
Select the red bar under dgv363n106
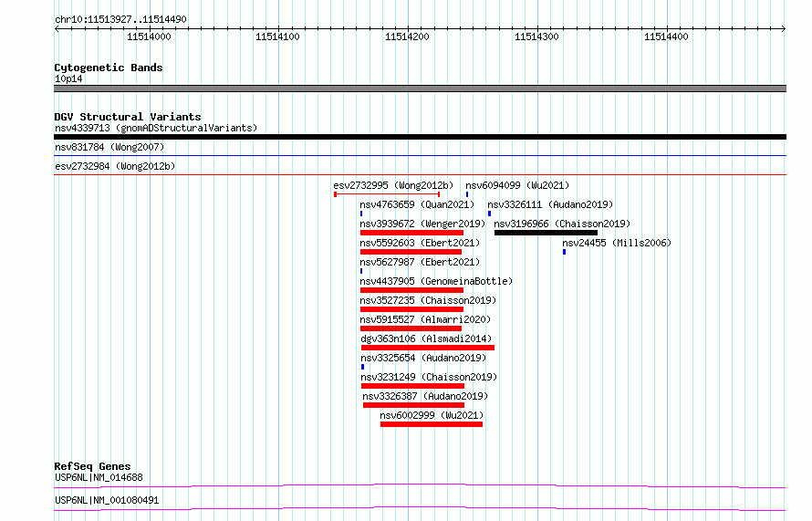coord(428,348)
